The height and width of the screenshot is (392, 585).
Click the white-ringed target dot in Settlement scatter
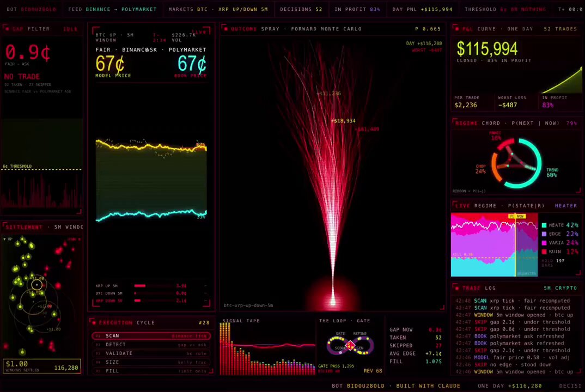(36, 285)
